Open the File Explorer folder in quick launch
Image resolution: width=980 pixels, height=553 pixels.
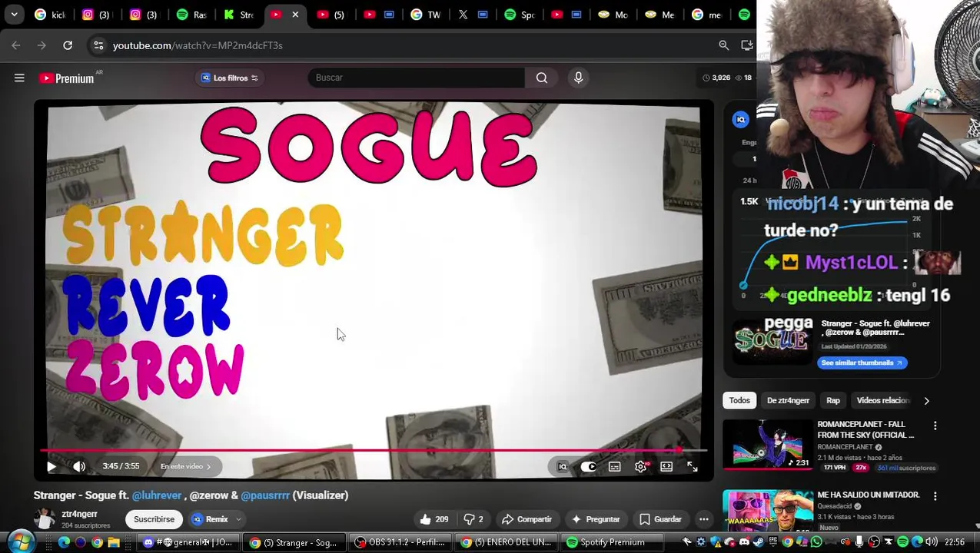[114, 542]
